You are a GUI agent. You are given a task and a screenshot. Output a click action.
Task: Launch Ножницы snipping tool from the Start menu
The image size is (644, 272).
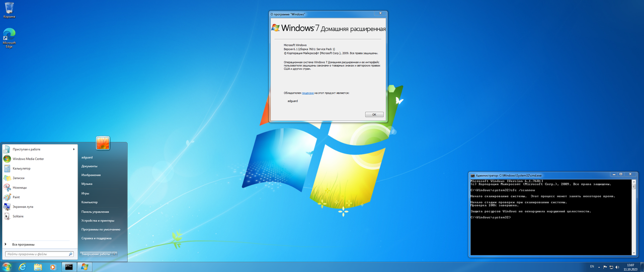click(39, 187)
